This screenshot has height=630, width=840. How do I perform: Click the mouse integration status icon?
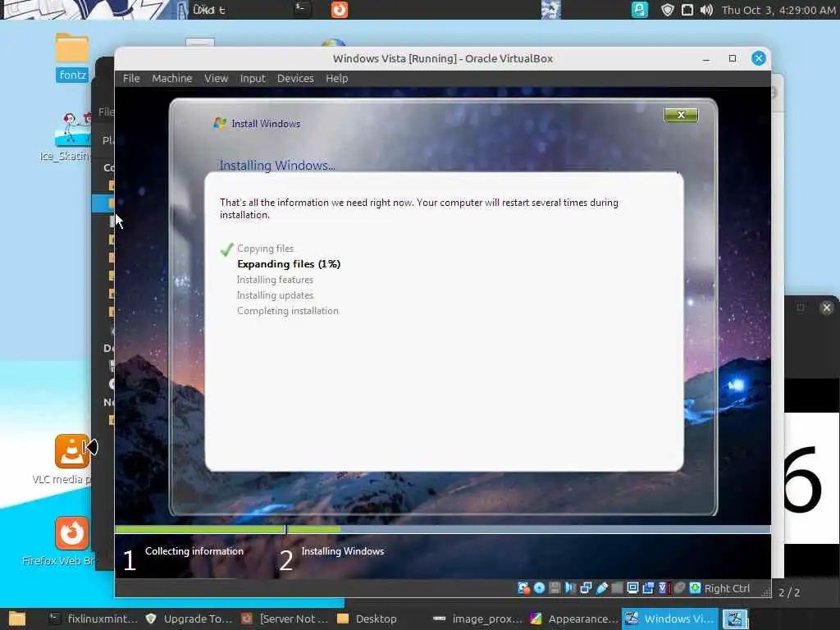[x=679, y=588]
